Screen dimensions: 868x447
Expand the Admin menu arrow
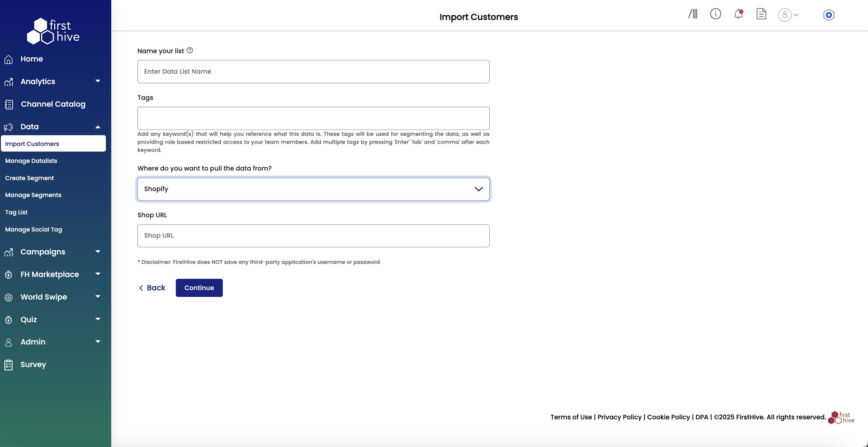(x=98, y=341)
